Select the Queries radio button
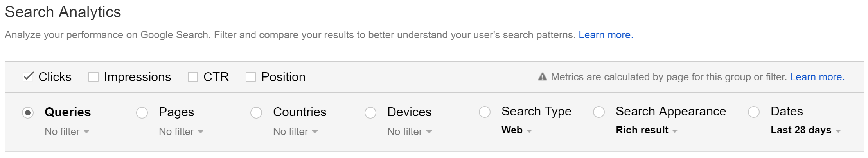Viewport: 868px width, 158px height. click(28, 113)
